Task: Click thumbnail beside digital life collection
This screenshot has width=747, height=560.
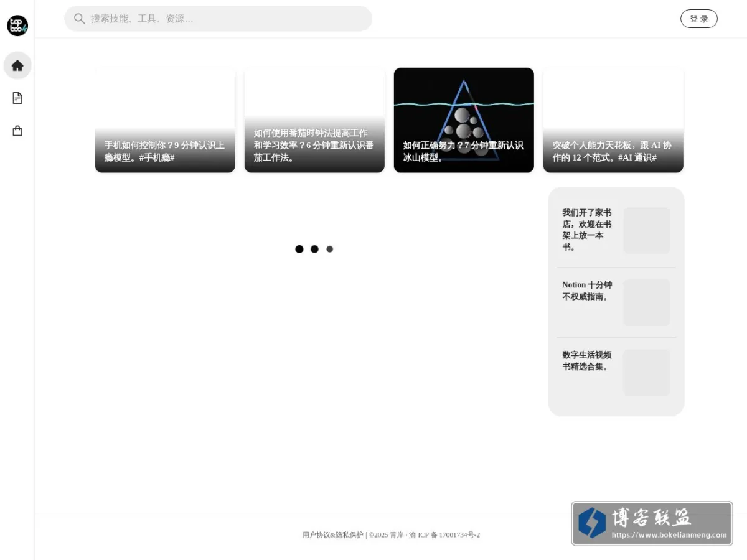Action: click(x=647, y=373)
